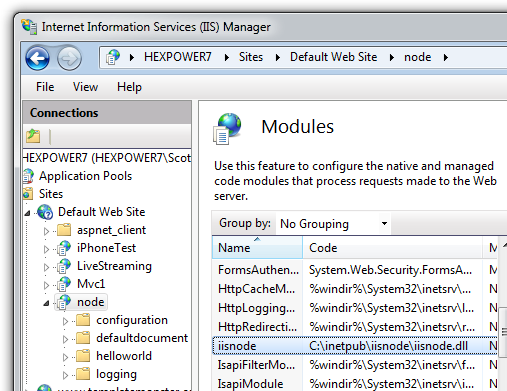507x391 pixels.
Task: Expand the configuration folder node
Action: [x=65, y=321]
